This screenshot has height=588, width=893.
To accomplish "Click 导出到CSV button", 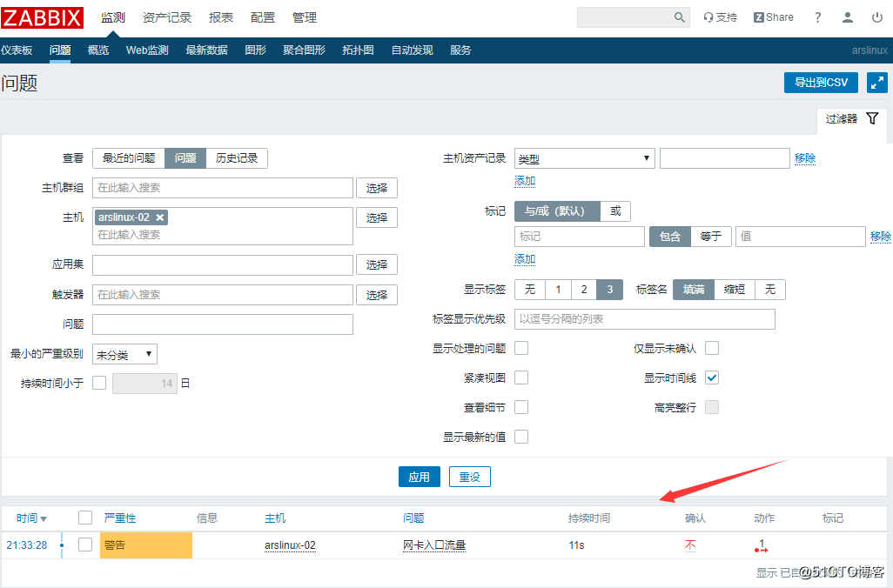I will click(821, 83).
